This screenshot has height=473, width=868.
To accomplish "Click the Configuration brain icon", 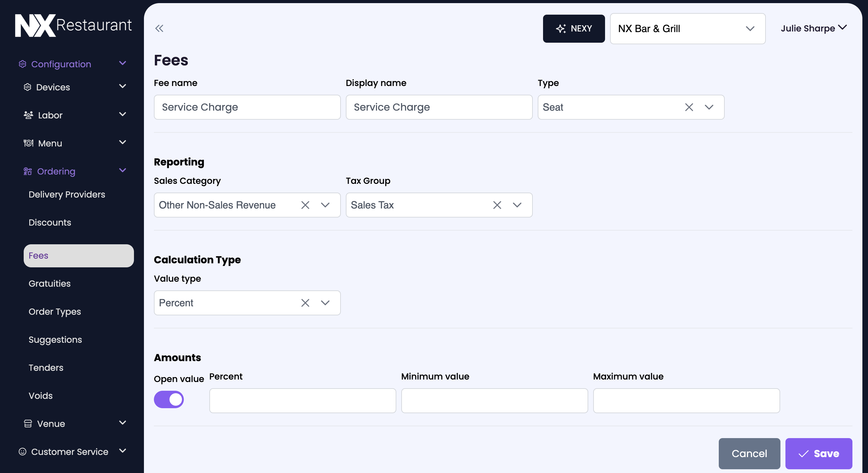I will [x=22, y=64].
